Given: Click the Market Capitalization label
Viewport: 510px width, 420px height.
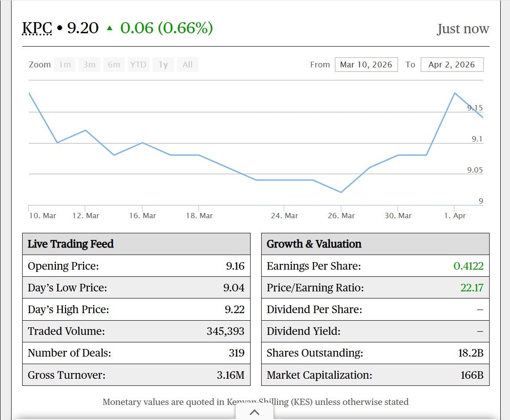Looking at the screenshot, I should pyautogui.click(x=319, y=375).
